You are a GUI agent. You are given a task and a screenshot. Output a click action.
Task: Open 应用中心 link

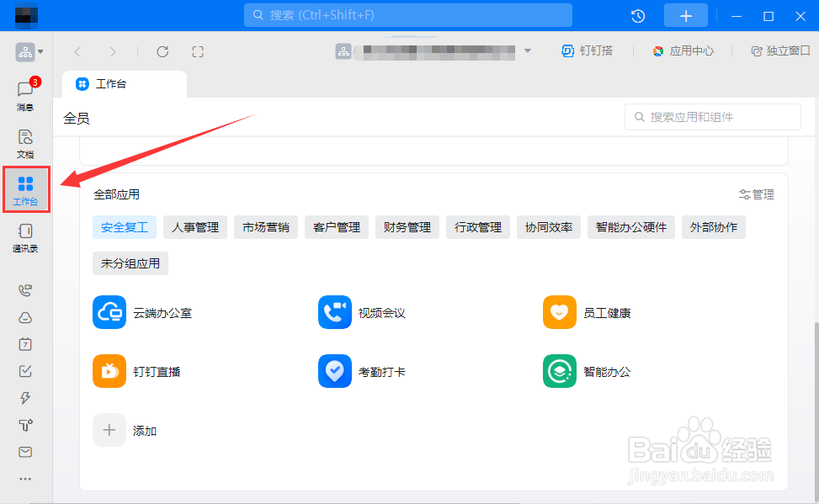[x=683, y=50]
